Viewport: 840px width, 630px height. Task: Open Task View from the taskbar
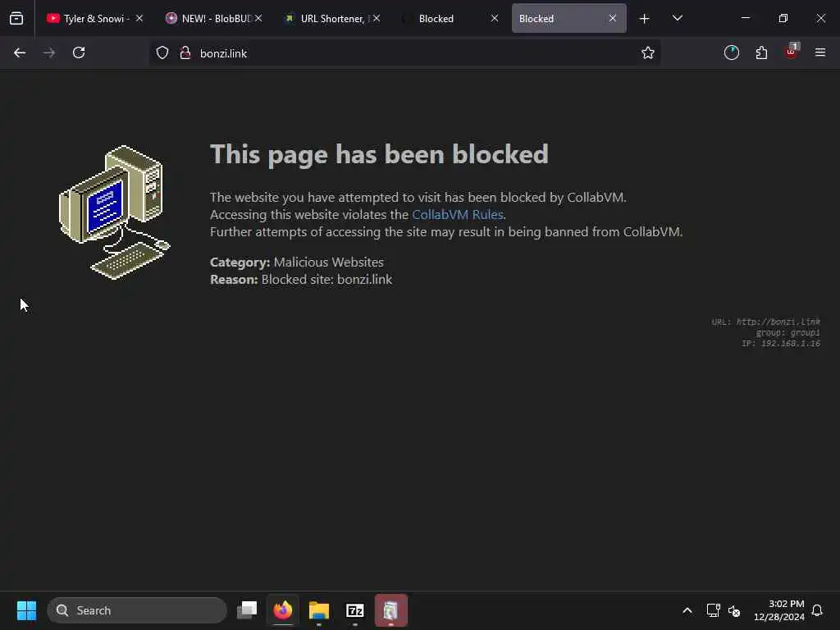(x=247, y=610)
